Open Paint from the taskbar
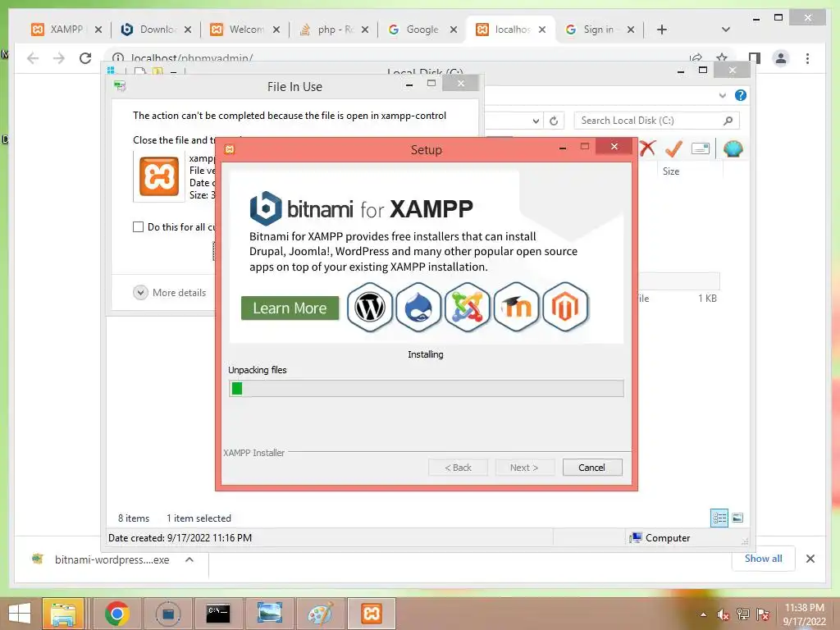This screenshot has height=630, width=840. (321, 614)
